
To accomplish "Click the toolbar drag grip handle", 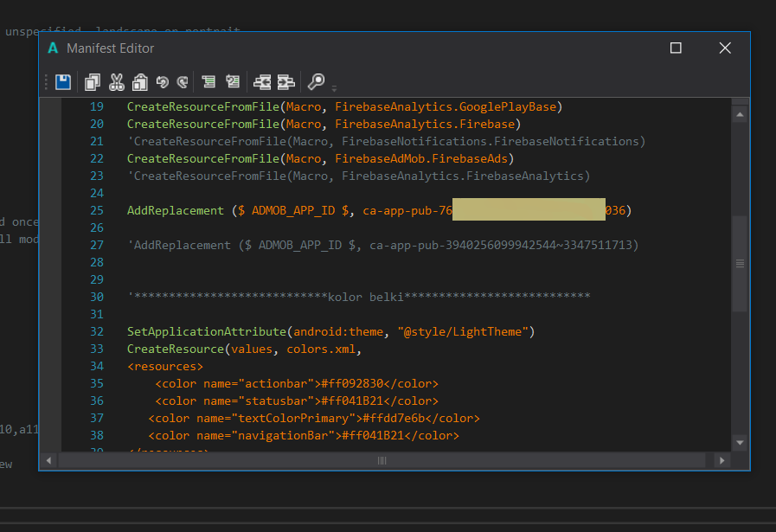I will pos(46,81).
